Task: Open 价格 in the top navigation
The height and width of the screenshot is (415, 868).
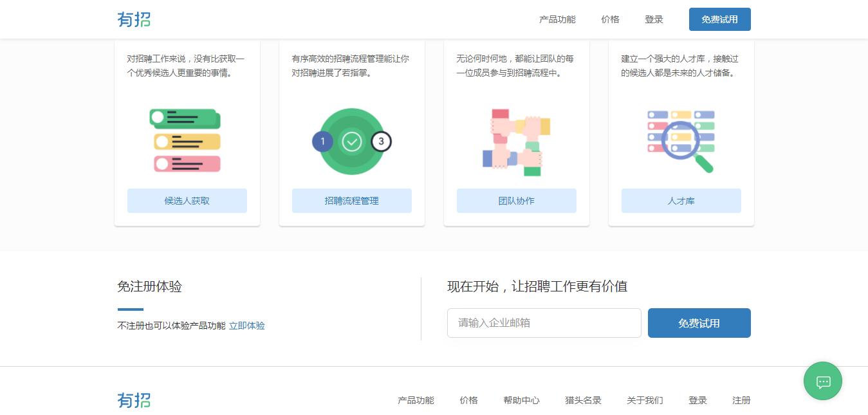Action: pos(610,19)
